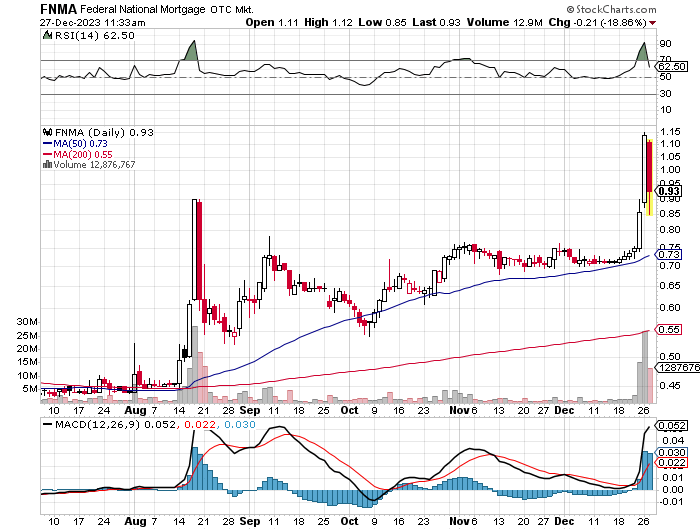This screenshot has width=700, height=530.
Task: Click the 1.15 price axis label
Action: [671, 132]
